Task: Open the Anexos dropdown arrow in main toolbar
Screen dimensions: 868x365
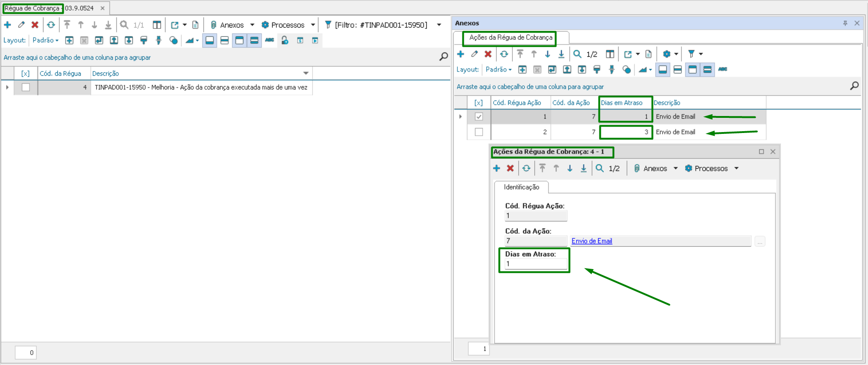Action: click(252, 25)
